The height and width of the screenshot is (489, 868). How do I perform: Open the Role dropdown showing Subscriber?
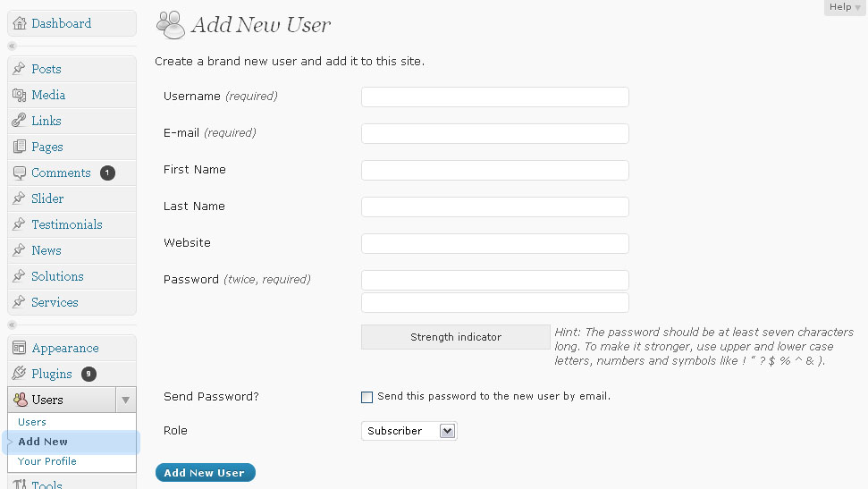(409, 431)
